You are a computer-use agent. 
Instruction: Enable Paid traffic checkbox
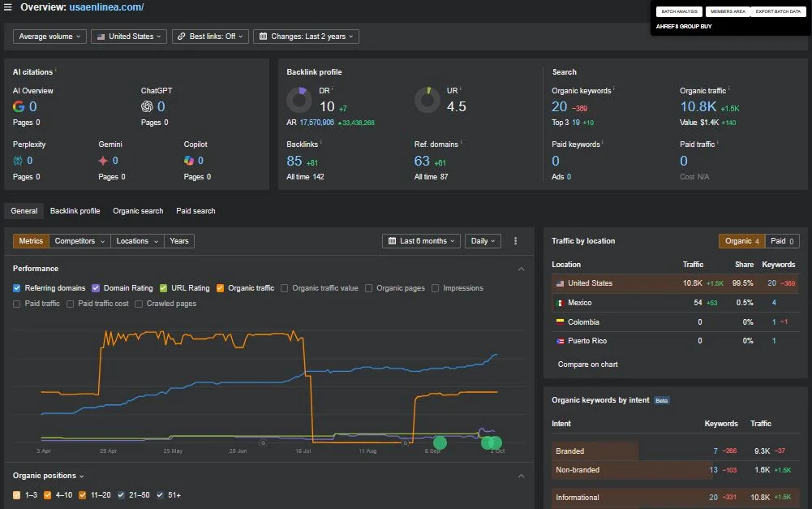[16, 304]
